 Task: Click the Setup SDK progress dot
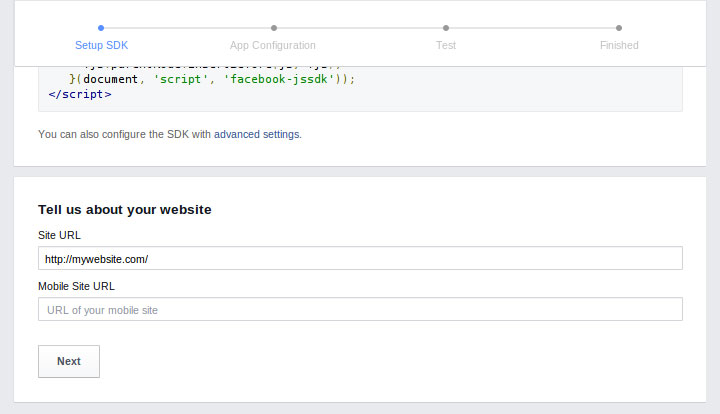pyautogui.click(x=101, y=28)
